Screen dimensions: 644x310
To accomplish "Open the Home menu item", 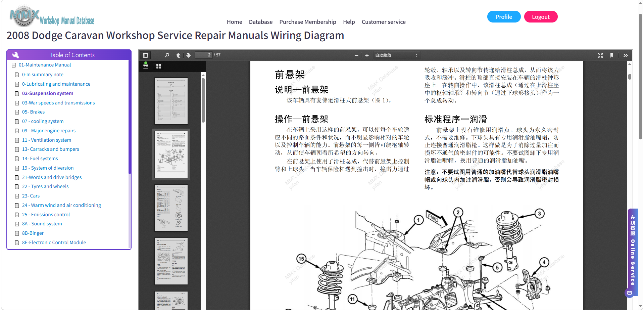I will pos(234,22).
